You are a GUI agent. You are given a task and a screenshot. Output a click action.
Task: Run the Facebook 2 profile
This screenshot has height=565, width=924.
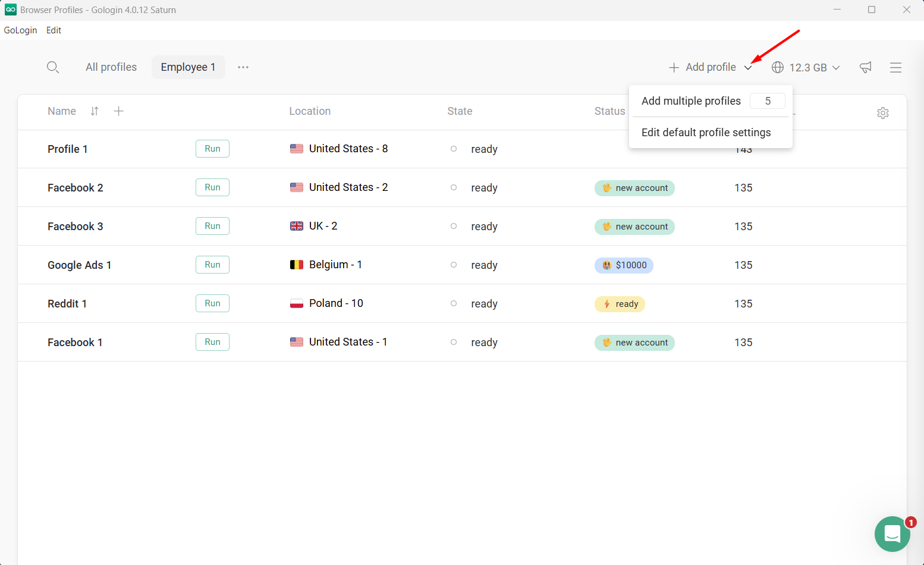(212, 187)
